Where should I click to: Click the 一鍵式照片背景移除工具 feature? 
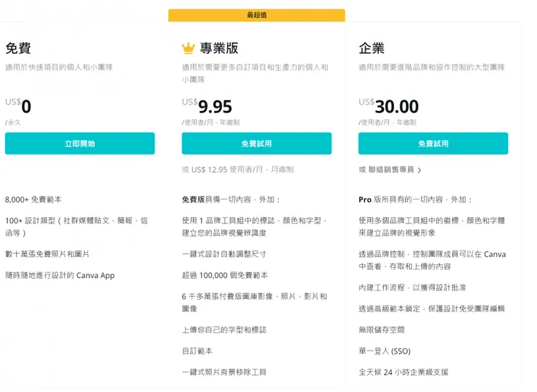[224, 372]
